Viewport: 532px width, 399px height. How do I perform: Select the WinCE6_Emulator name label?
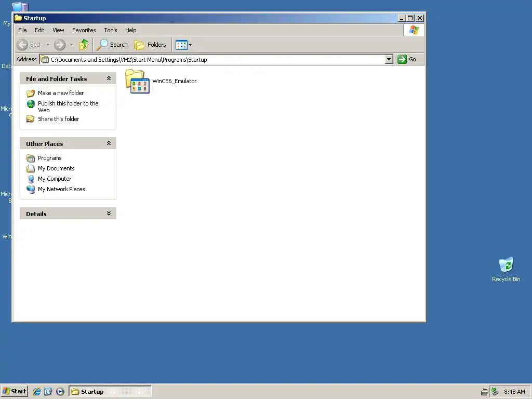pyautogui.click(x=175, y=81)
